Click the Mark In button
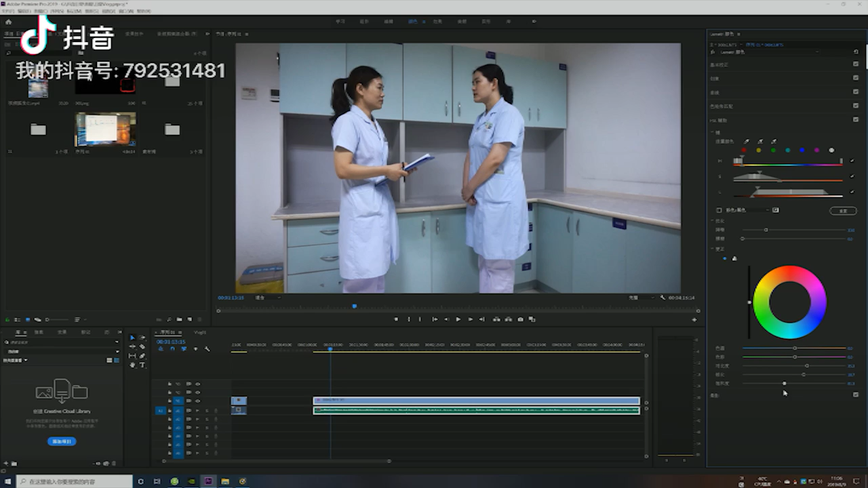Image resolution: width=868 pixels, height=488 pixels. pyautogui.click(x=408, y=319)
